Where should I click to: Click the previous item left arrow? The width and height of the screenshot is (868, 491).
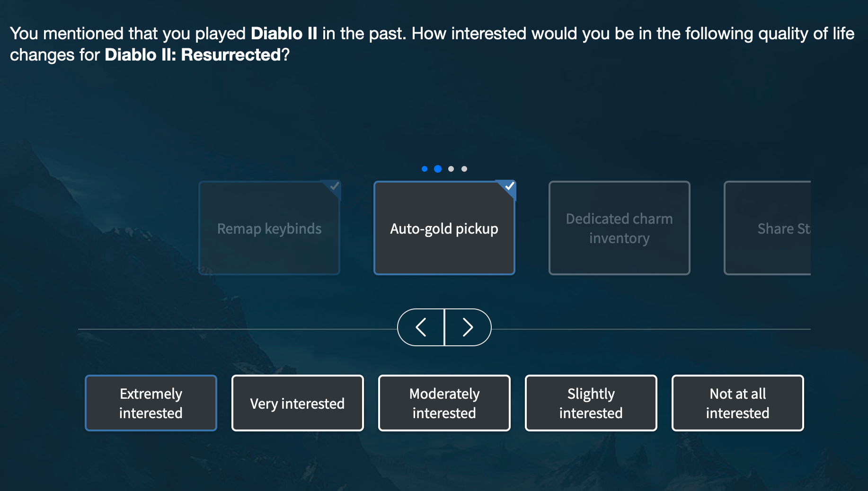[x=421, y=327]
